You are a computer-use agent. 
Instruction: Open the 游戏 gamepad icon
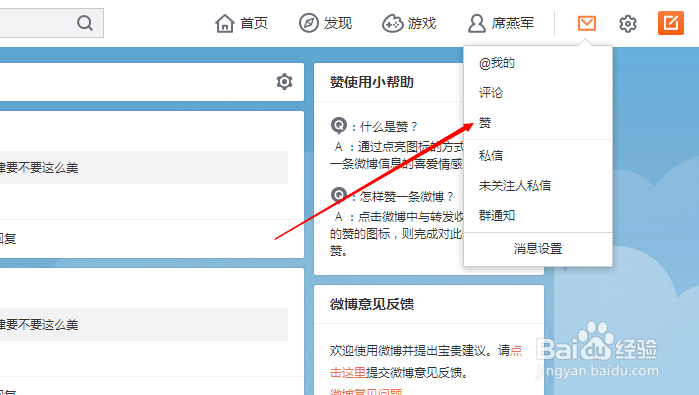pos(392,23)
